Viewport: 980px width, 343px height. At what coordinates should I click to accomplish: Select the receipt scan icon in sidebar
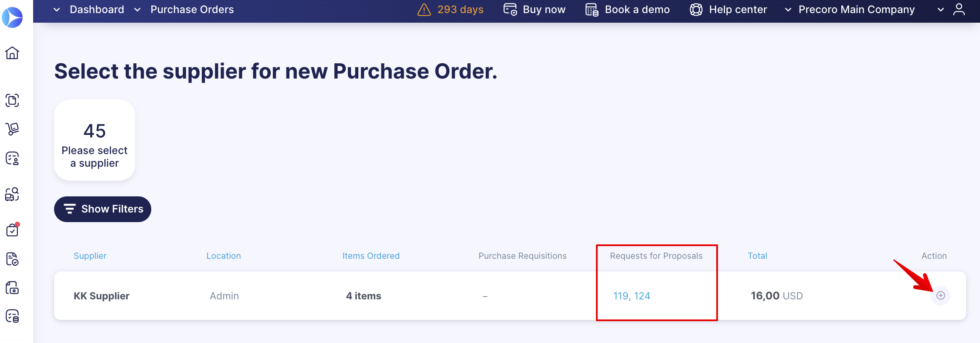[13, 101]
